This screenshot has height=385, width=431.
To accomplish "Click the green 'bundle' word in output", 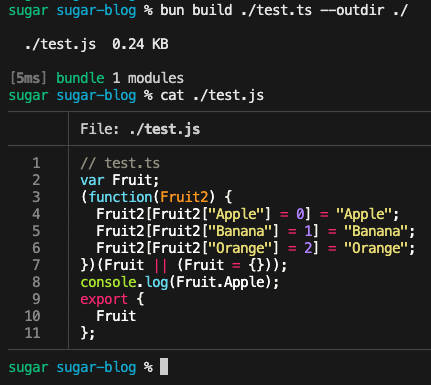I will [x=80, y=78].
